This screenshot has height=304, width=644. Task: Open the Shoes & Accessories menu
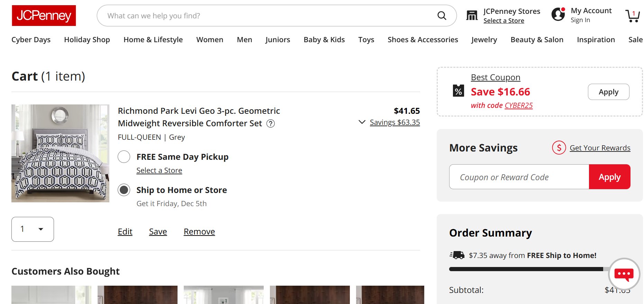click(x=423, y=40)
